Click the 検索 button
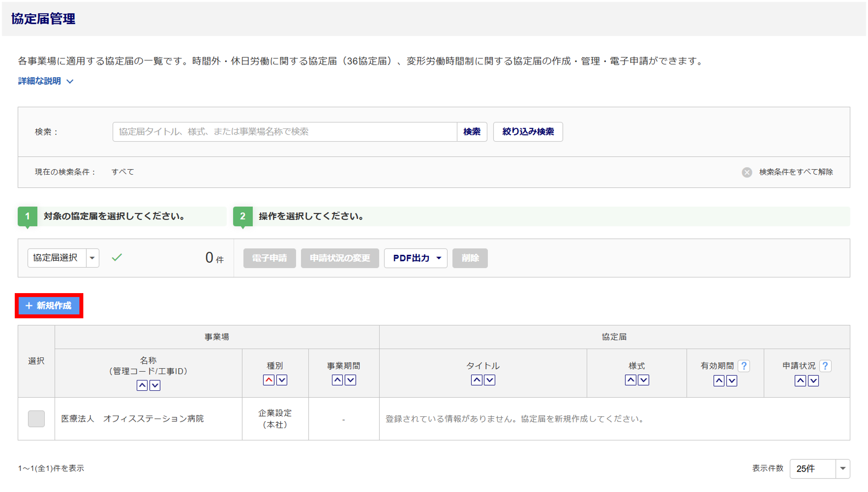 (x=472, y=132)
